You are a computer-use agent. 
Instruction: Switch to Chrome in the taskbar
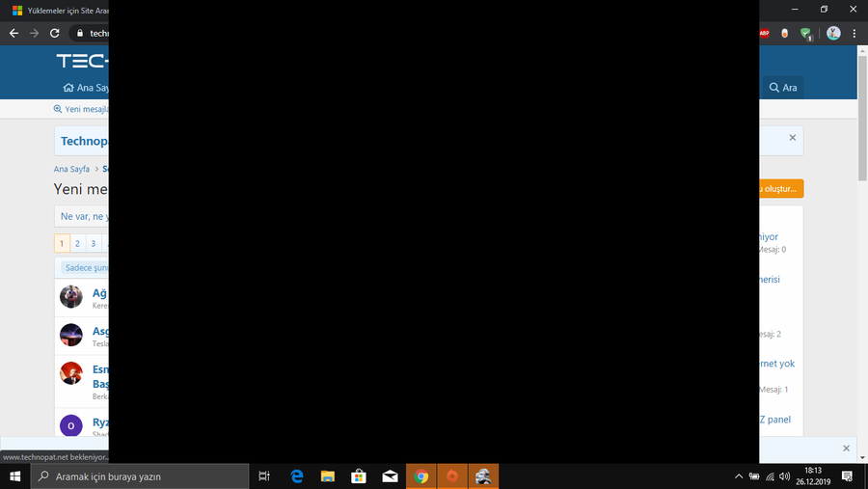pos(421,476)
